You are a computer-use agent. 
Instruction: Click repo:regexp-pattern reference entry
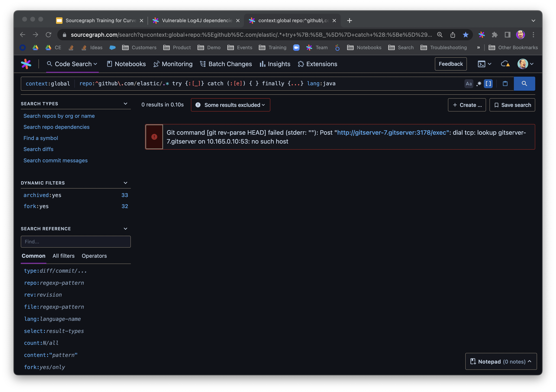point(54,283)
